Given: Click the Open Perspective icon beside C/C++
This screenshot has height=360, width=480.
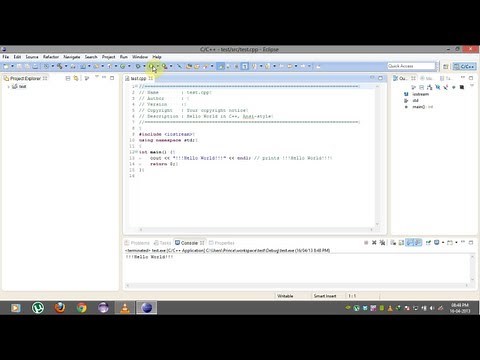Looking at the screenshot, I should (x=446, y=66).
